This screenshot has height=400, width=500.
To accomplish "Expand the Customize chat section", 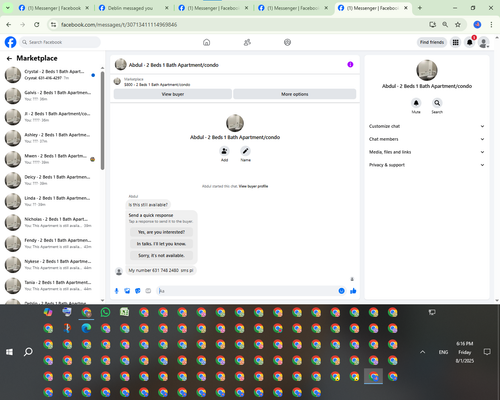I will click(426, 126).
